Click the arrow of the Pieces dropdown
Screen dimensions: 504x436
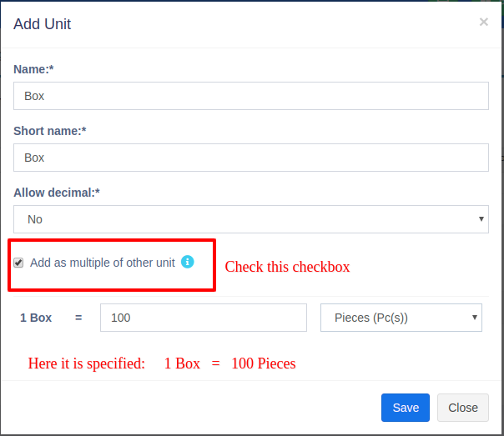(475, 318)
